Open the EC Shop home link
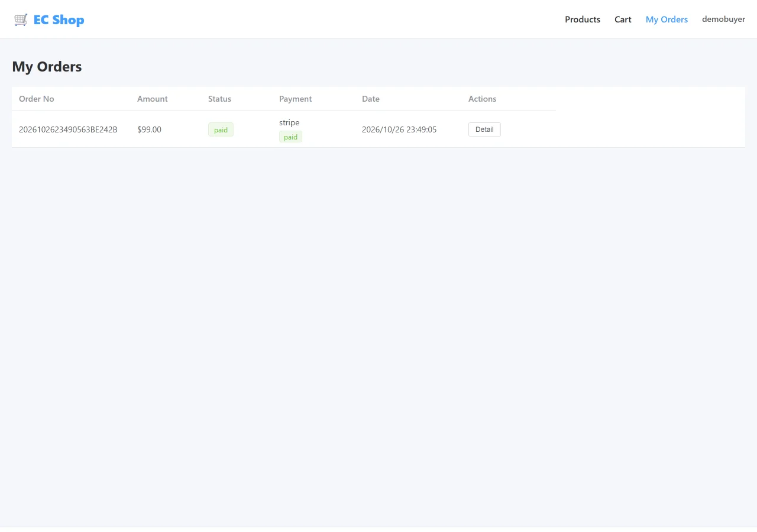The image size is (757, 532). pos(49,20)
